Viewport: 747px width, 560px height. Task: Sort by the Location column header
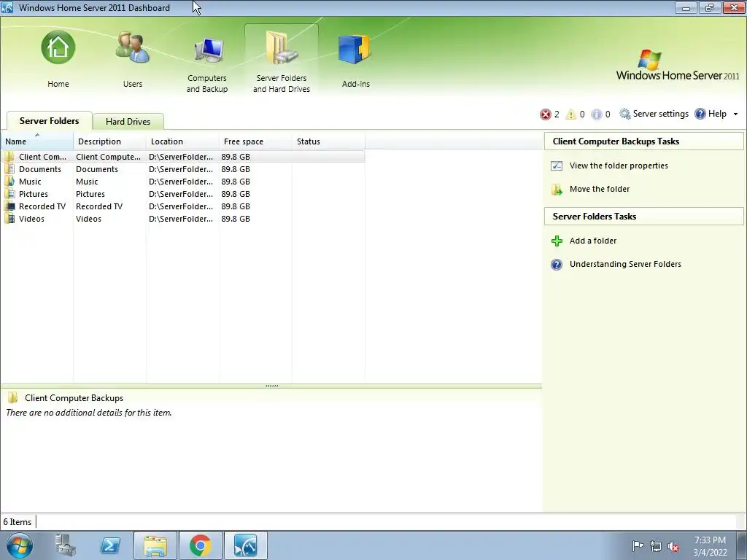pyautogui.click(x=183, y=141)
